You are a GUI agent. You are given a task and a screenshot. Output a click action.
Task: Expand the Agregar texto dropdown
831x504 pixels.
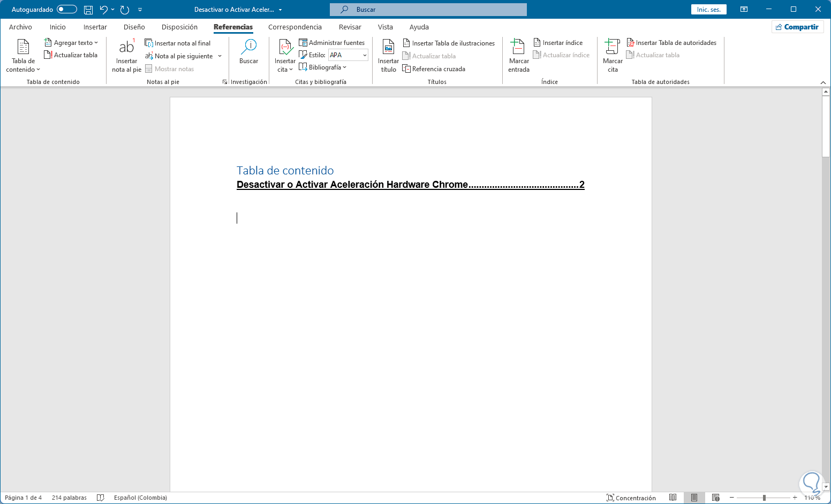[71, 43]
